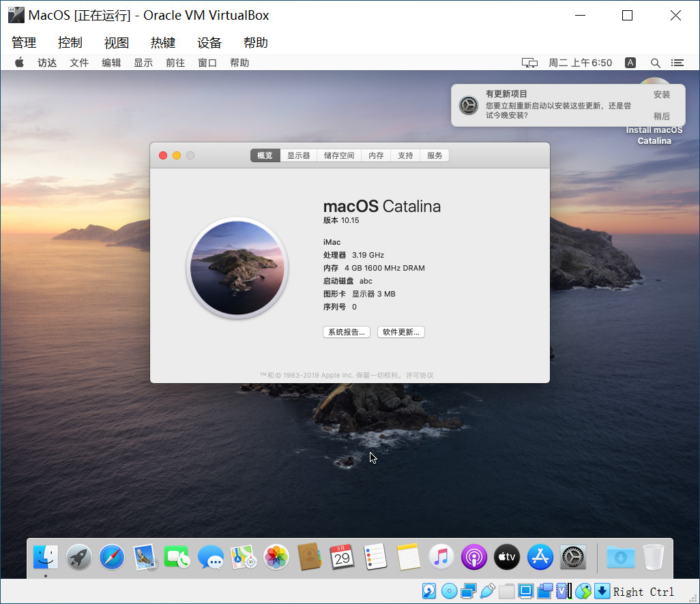Image resolution: width=700 pixels, height=604 pixels.
Task: Switch to 内存 tab
Action: tap(377, 155)
